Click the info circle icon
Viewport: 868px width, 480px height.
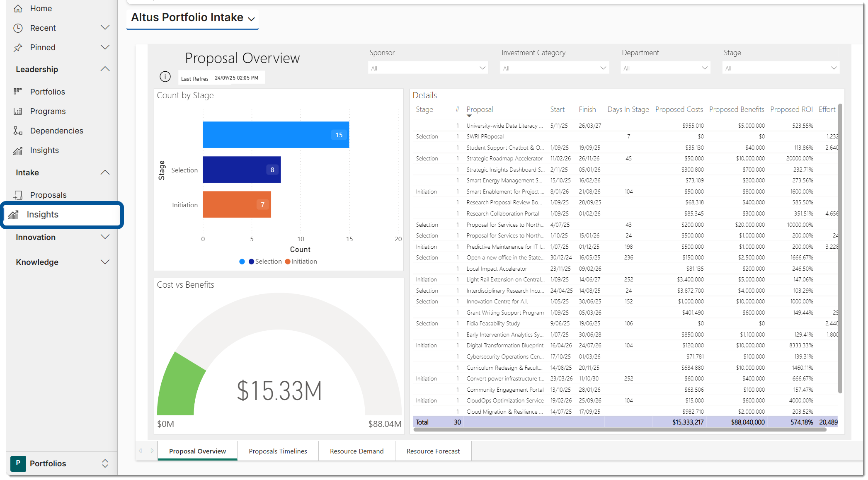[x=165, y=77]
